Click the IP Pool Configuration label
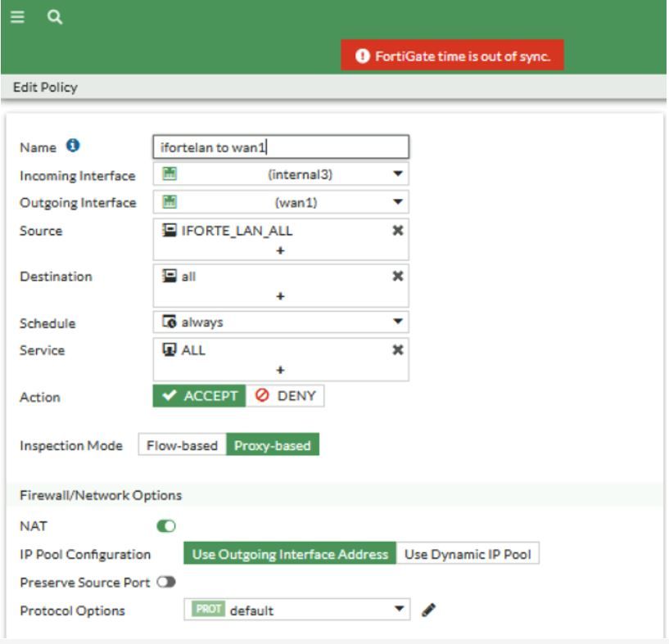The height and width of the screenshot is (644, 669). [x=85, y=555]
